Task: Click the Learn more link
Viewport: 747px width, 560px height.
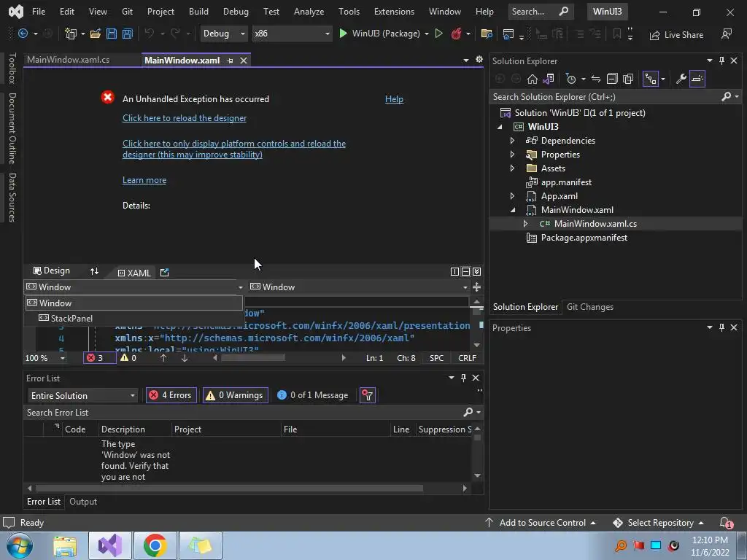Action: [x=144, y=180]
